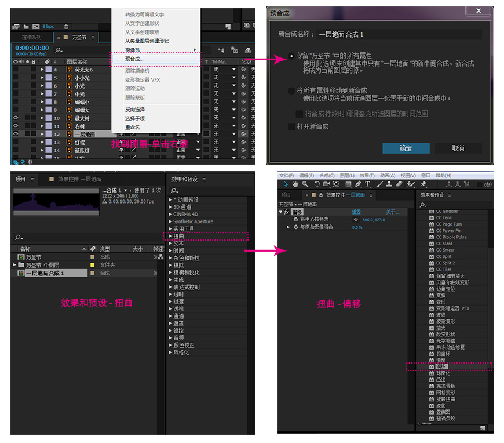Click the fx icon of the 偏移 effect

point(287,212)
